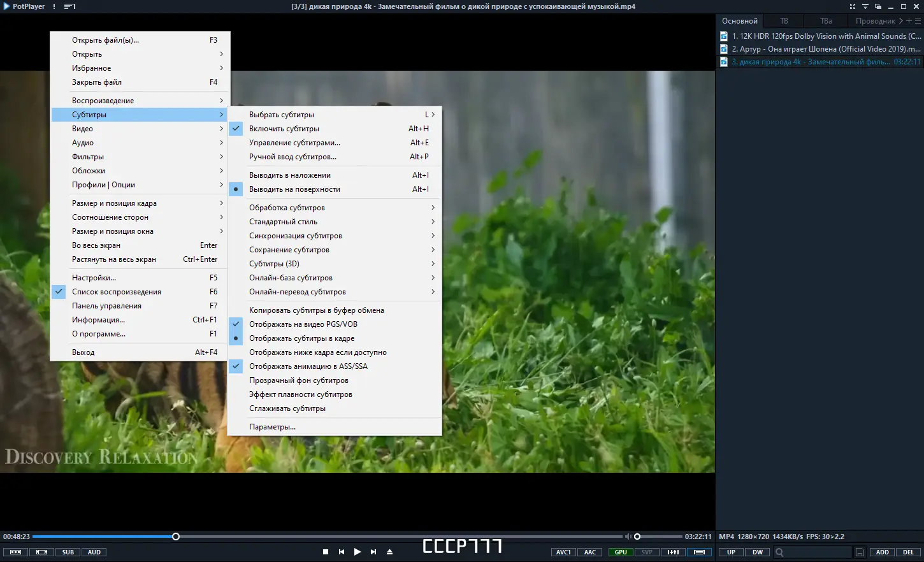Open media via the eject icon
Image resolution: width=924 pixels, height=562 pixels.
pyautogui.click(x=389, y=552)
